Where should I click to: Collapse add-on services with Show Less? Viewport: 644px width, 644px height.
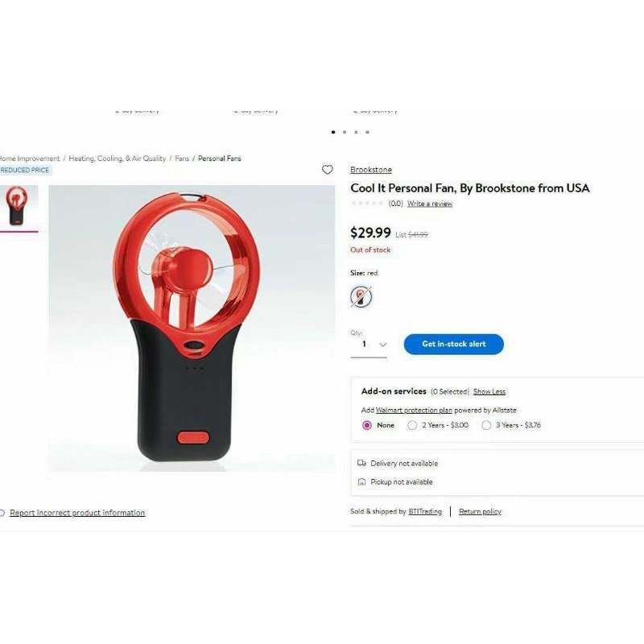[489, 391]
